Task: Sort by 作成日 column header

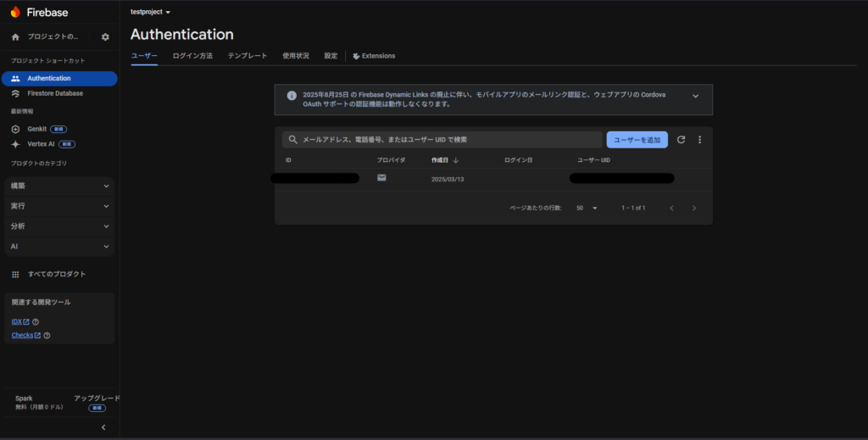Action: pos(440,160)
